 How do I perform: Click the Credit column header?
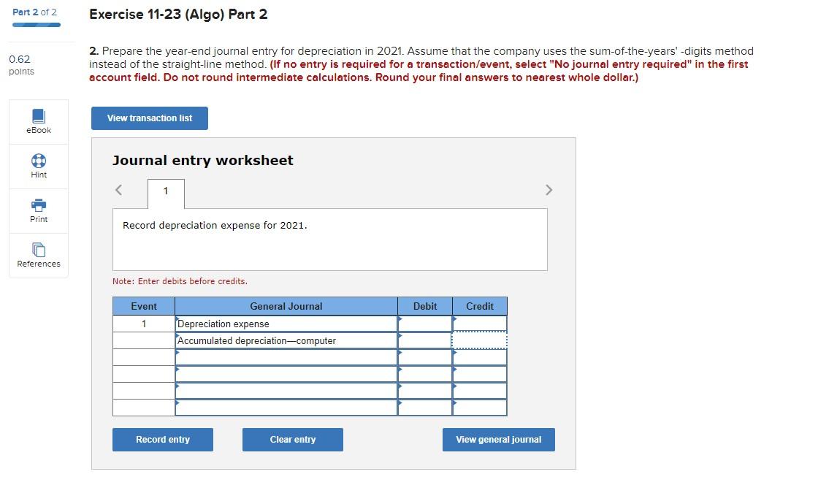click(480, 307)
